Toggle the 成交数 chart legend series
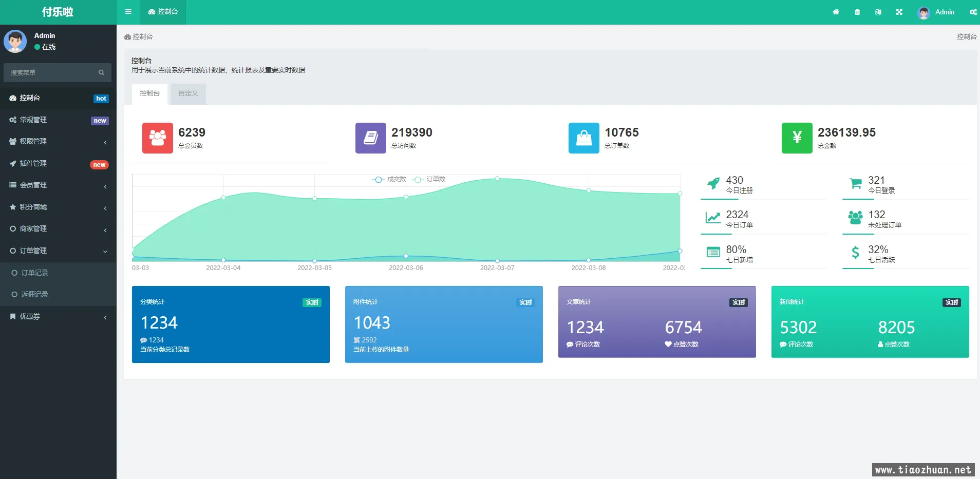 coord(389,179)
